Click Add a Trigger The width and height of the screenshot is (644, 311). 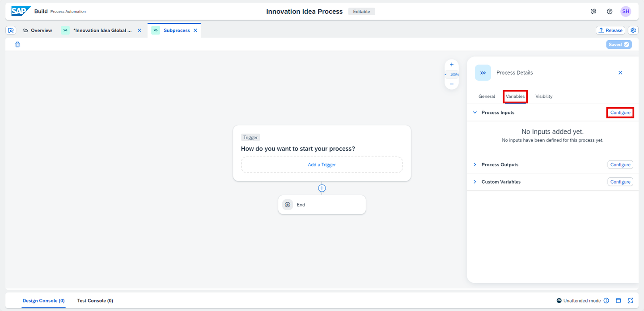(322, 165)
